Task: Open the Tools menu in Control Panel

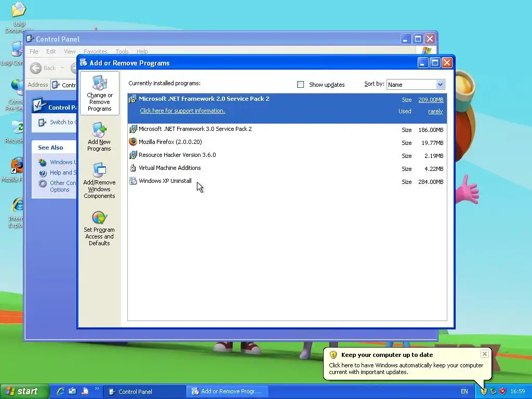Action: (x=122, y=51)
